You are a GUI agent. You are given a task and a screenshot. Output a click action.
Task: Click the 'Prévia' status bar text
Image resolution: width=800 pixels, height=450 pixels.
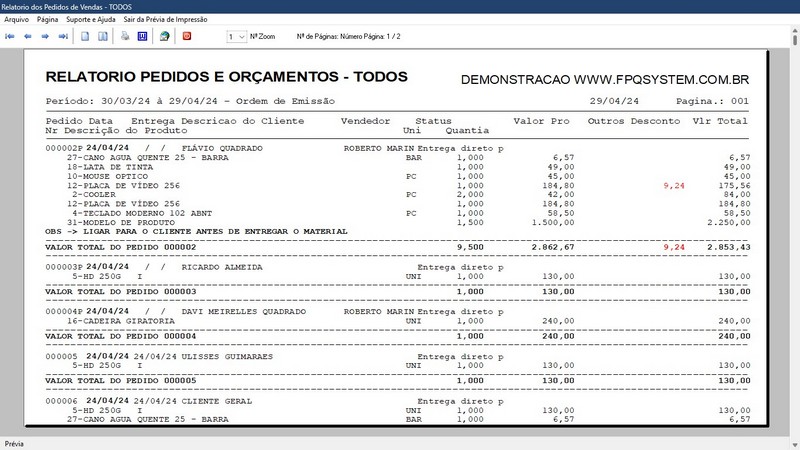tap(14, 444)
